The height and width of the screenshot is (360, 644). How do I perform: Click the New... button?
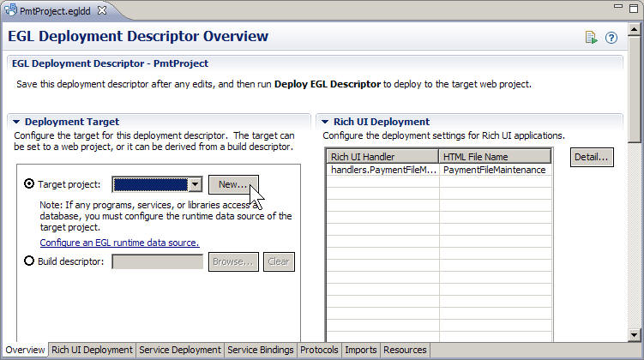click(x=233, y=185)
